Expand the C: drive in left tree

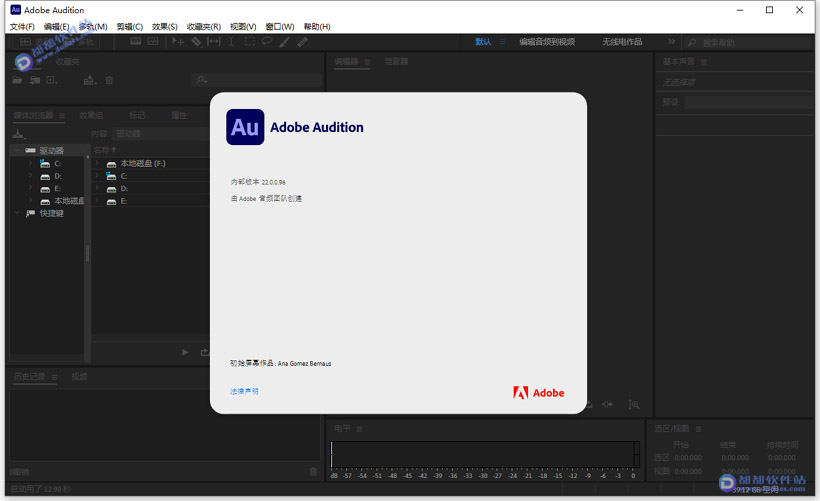(30, 163)
